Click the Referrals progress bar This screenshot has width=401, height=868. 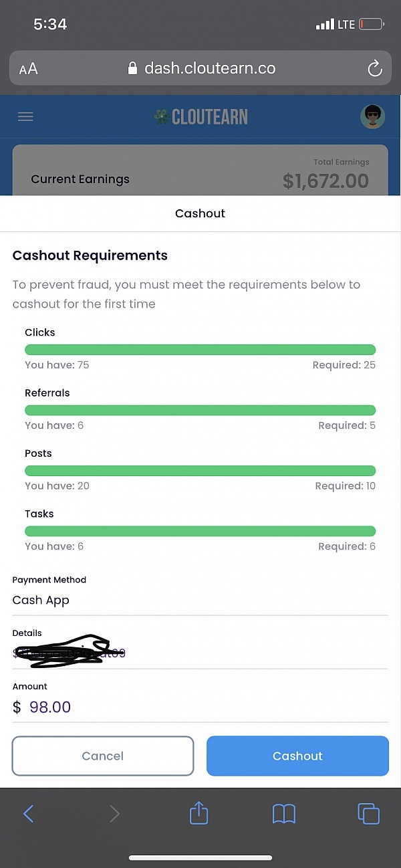coord(200,410)
